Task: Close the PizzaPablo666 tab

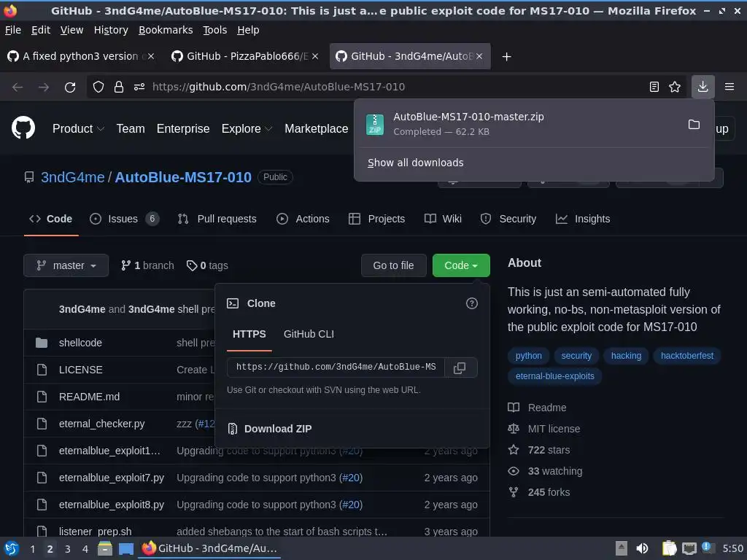Action: pyautogui.click(x=315, y=56)
